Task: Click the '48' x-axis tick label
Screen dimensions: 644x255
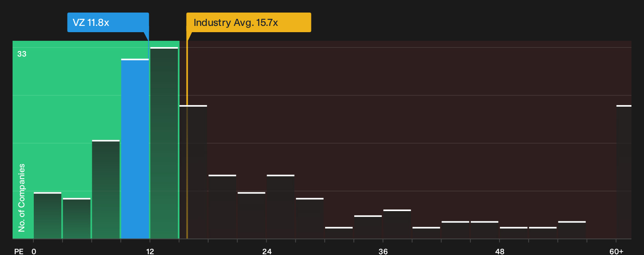Action: coord(499,251)
